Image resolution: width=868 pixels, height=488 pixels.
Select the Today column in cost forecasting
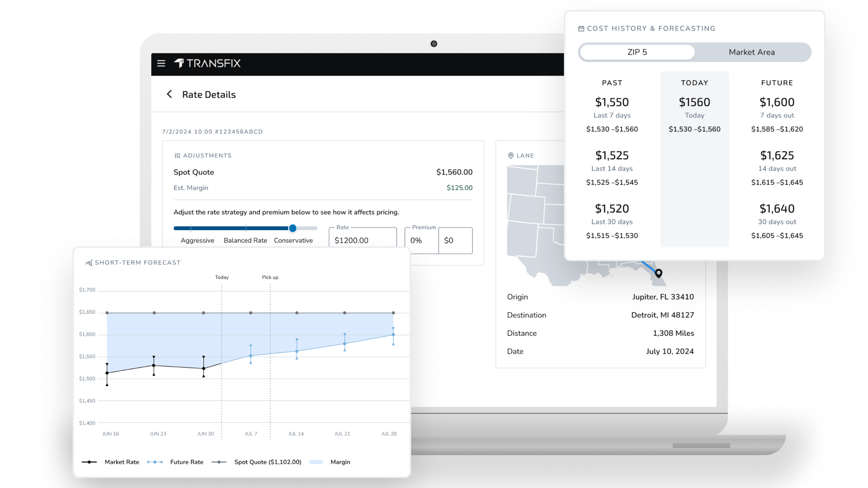click(x=694, y=82)
